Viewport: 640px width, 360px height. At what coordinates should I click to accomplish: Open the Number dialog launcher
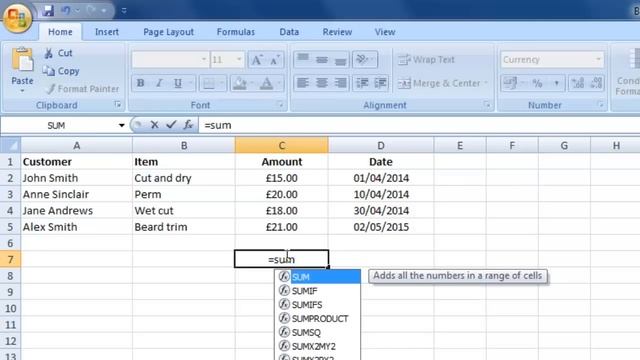(x=600, y=105)
